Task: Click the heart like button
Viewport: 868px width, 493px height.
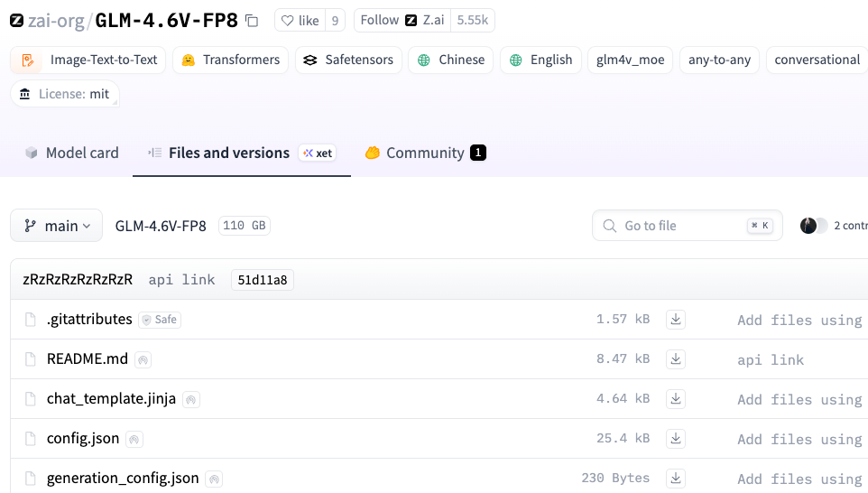Action: (x=300, y=21)
